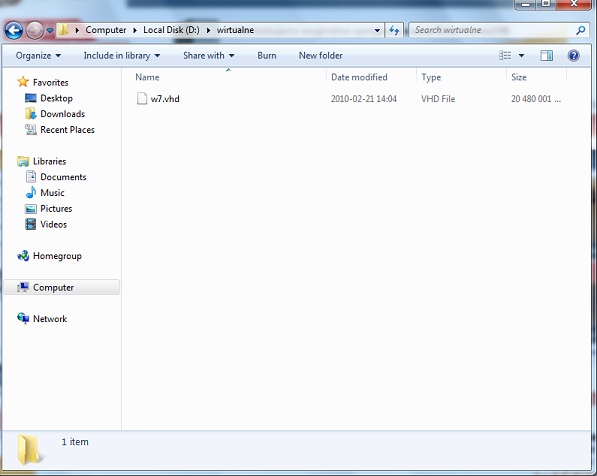Click the blue Back arrow button
The height and width of the screenshot is (476, 597).
click(x=14, y=30)
